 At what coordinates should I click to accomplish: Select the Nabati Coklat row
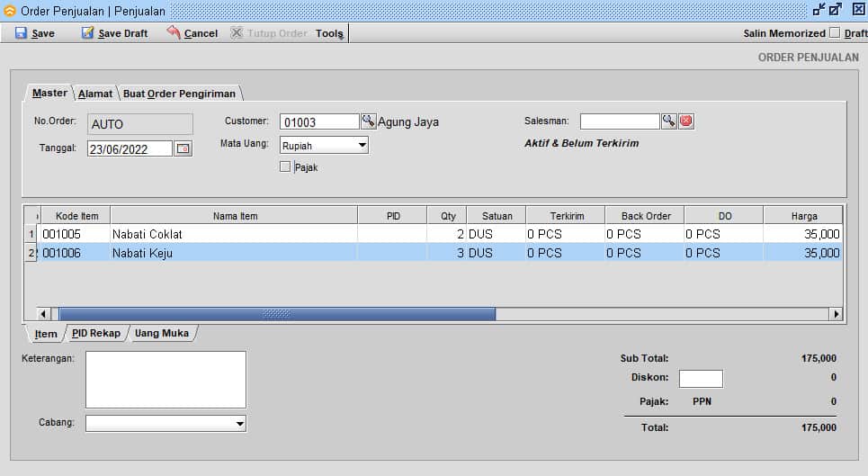coord(434,234)
